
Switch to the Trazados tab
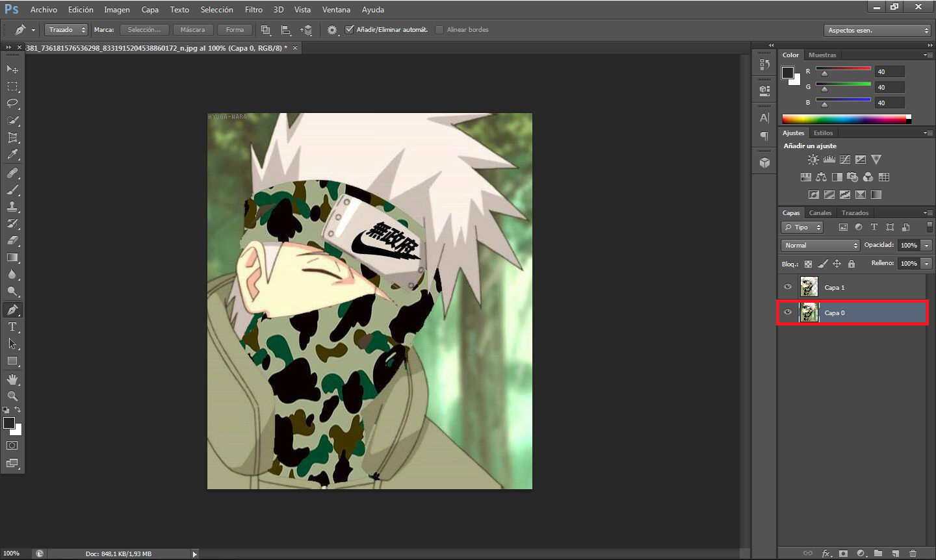(855, 213)
